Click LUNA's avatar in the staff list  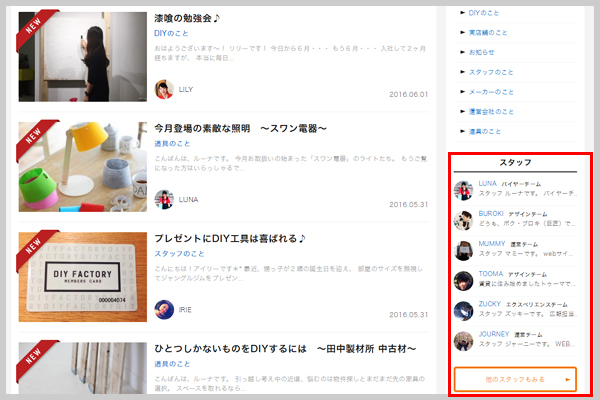pos(463,190)
